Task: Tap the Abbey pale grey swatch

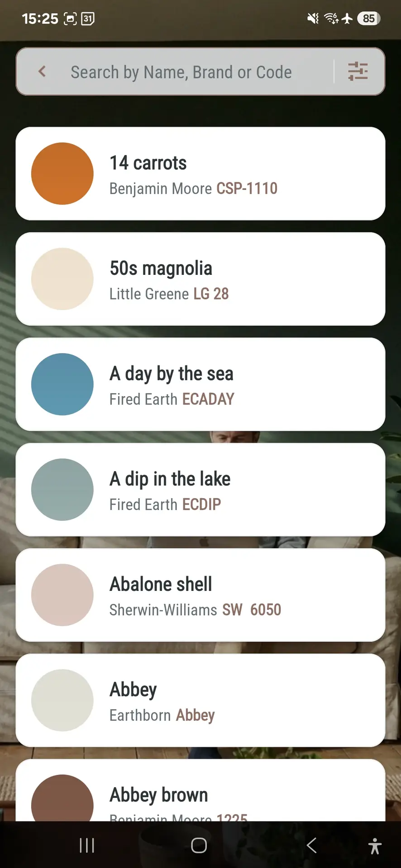Action: [x=62, y=700]
